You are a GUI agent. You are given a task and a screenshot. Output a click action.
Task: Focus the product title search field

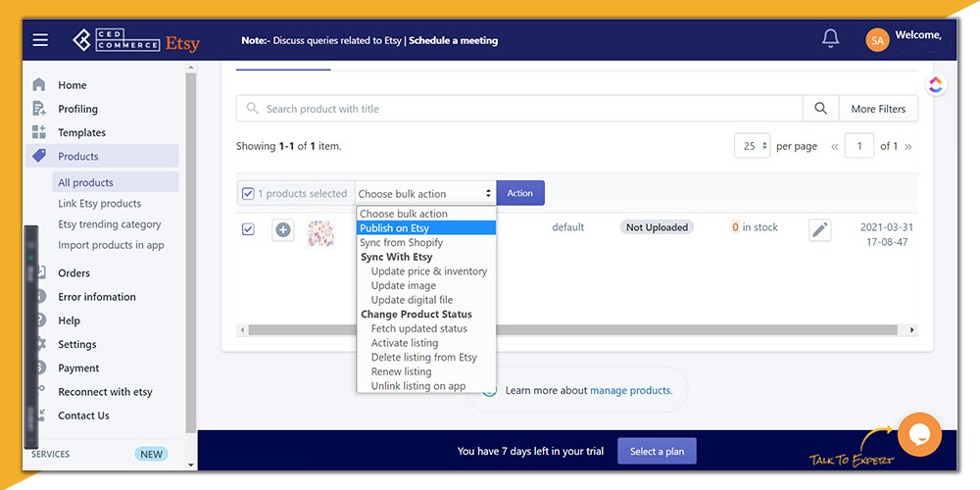coord(519,108)
